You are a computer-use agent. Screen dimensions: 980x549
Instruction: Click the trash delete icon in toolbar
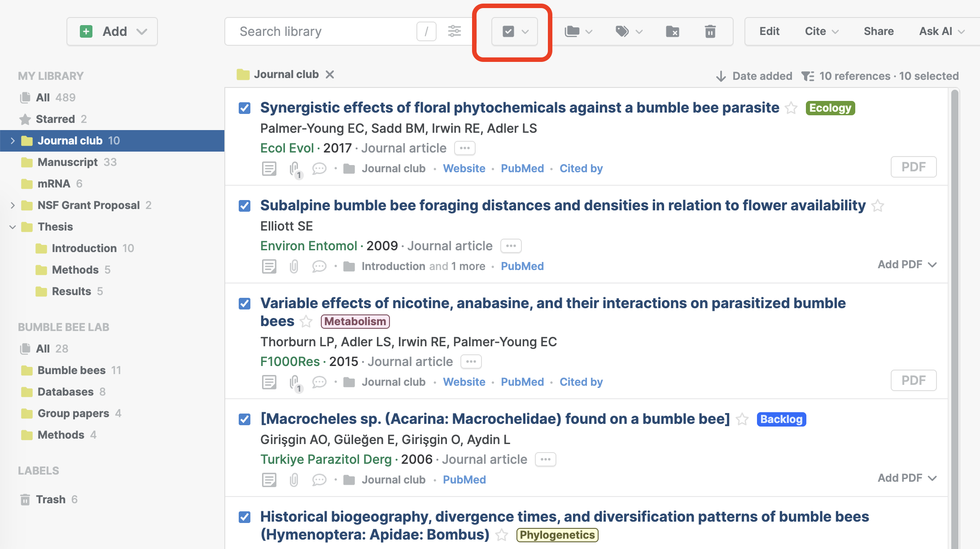pos(710,31)
